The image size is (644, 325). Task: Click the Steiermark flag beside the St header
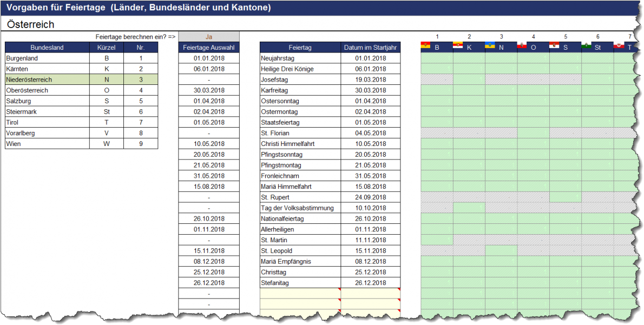click(x=586, y=46)
